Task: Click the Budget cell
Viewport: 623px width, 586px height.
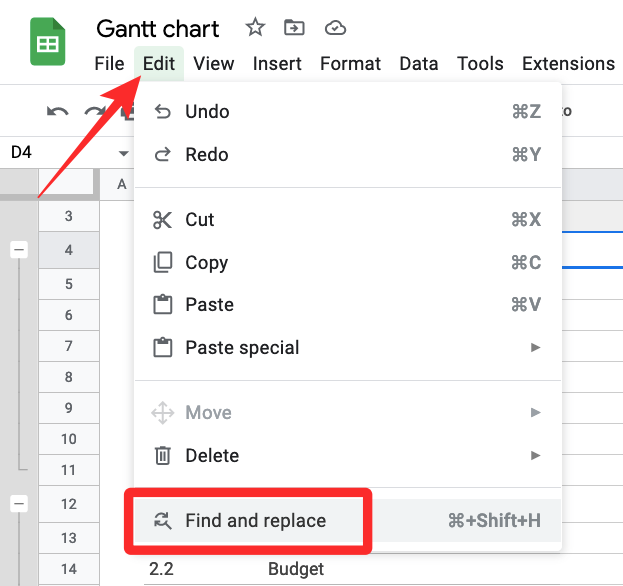Action: pos(296,569)
